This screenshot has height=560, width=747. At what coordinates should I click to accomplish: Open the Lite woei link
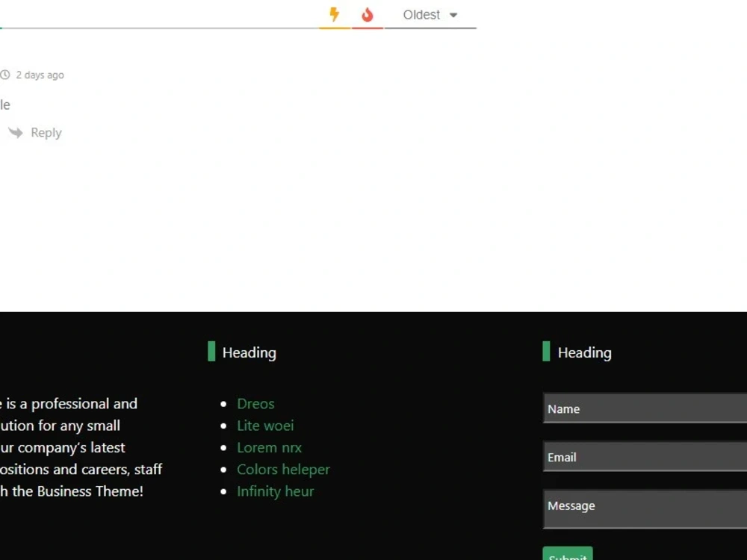[x=265, y=425]
